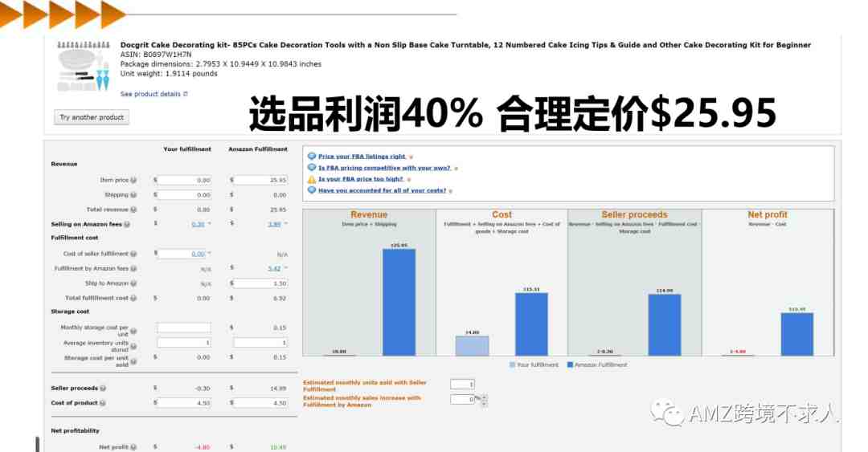This screenshot has height=452, width=868.
Task: Open Price your FBA listings right link
Action: [x=362, y=157]
